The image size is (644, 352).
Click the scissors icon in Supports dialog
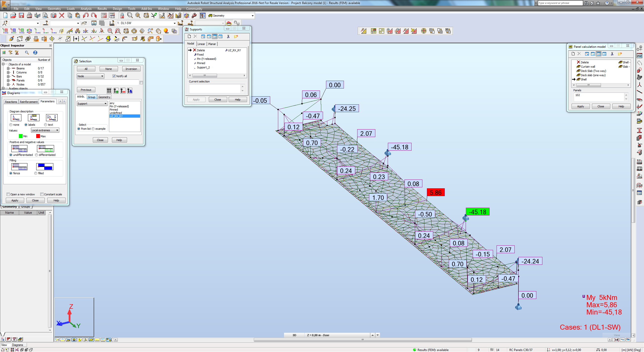coord(228,36)
